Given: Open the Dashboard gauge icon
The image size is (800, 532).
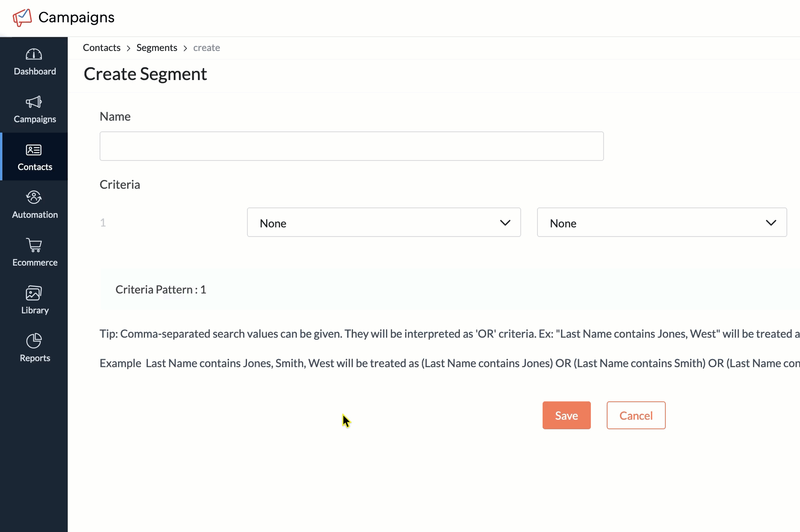Looking at the screenshot, I should 34,54.
